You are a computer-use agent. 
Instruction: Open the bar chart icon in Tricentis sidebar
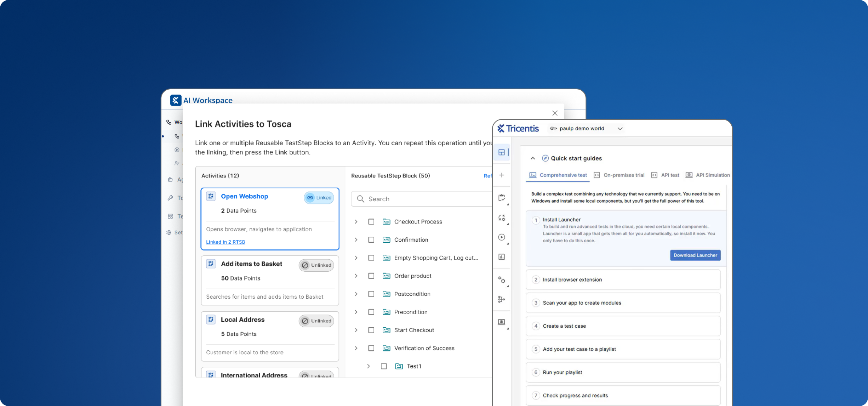[502, 257]
